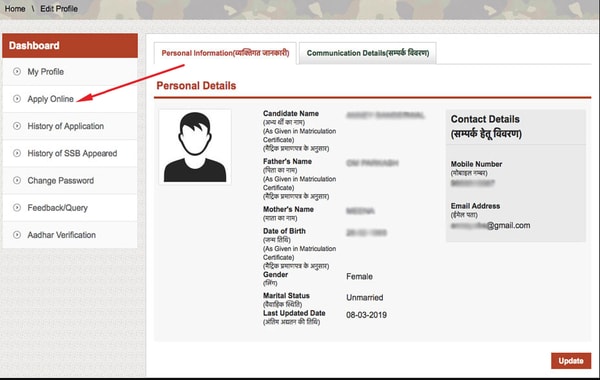This screenshot has height=380, width=600.
Task: Click the Update button
Action: point(571,360)
